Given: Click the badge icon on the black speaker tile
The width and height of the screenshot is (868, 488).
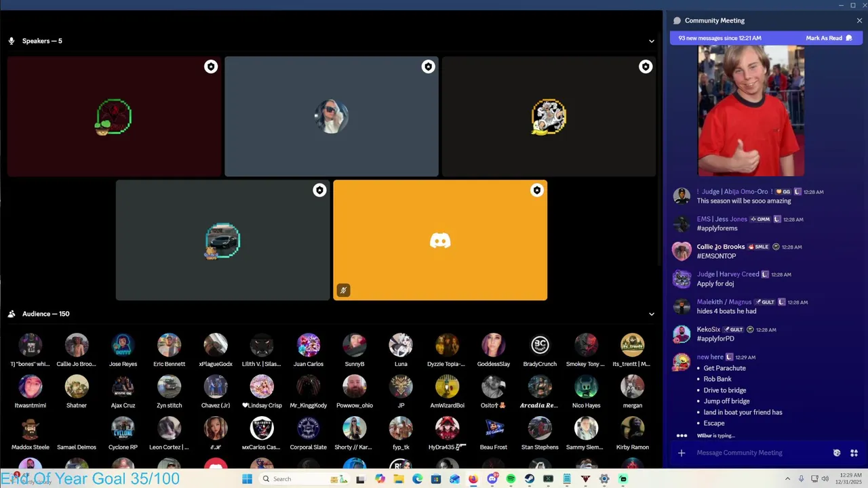Looking at the screenshot, I should 646,66.
